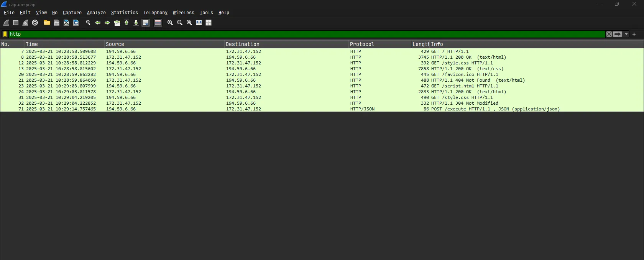This screenshot has width=644, height=260.
Task: Click the reload capture file icon
Action: [x=76, y=23]
